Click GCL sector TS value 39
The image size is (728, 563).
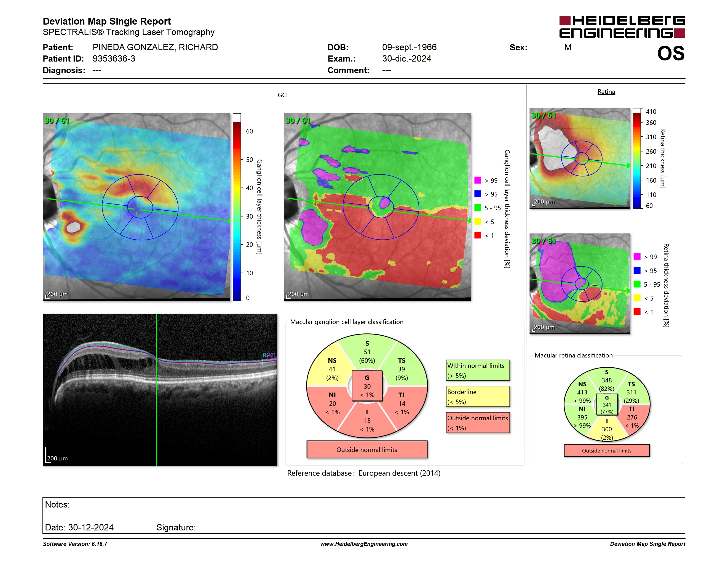401,369
